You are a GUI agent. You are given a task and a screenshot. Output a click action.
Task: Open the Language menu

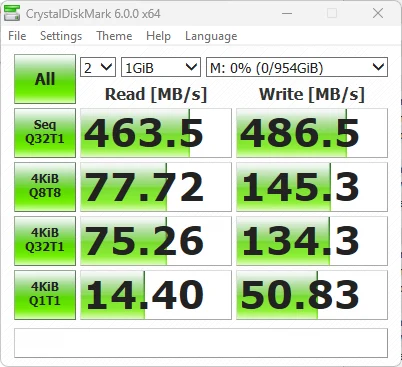tap(211, 36)
